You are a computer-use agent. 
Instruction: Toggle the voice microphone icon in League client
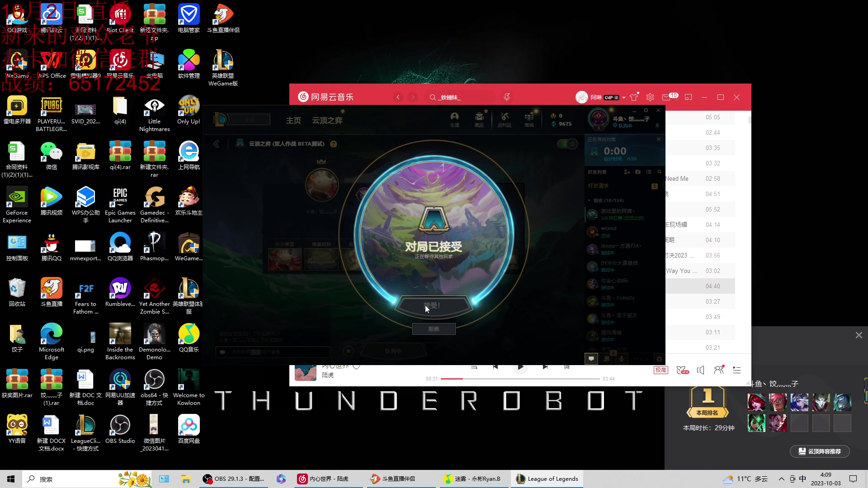tap(622, 359)
